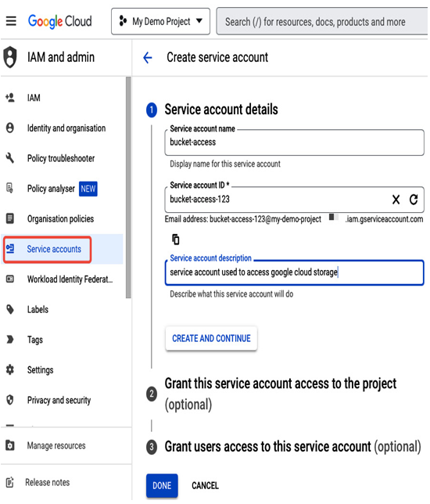This screenshot has width=430, height=504.
Task: Select Workload Identity Federation menu item
Action: (70, 280)
